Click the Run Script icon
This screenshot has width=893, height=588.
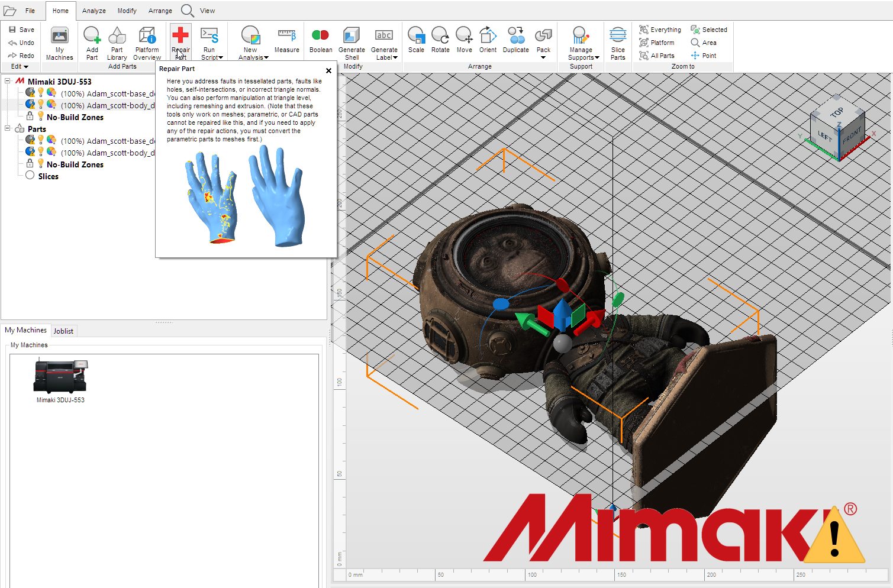(x=209, y=35)
